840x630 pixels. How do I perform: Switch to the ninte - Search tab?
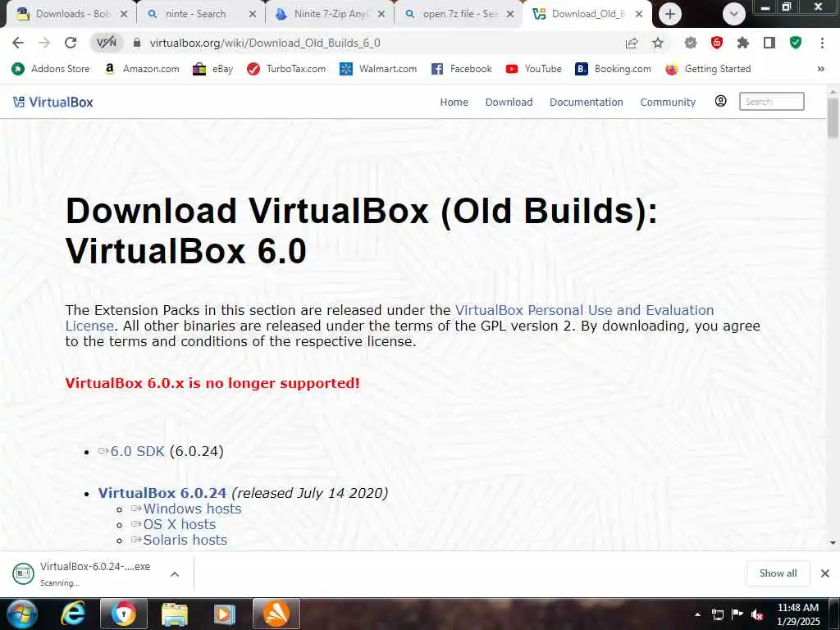(x=195, y=14)
